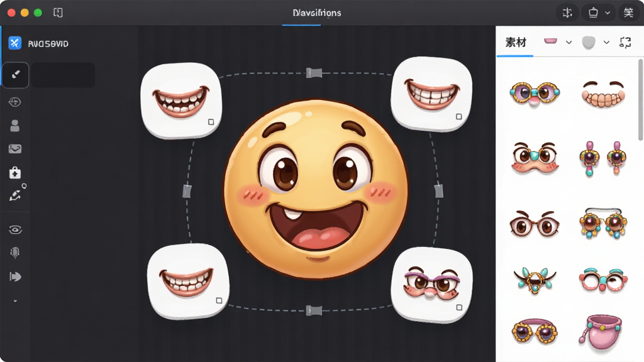644x362 pixels.
Task: Click the rightmost character icon in title bar
Action: [628, 13]
